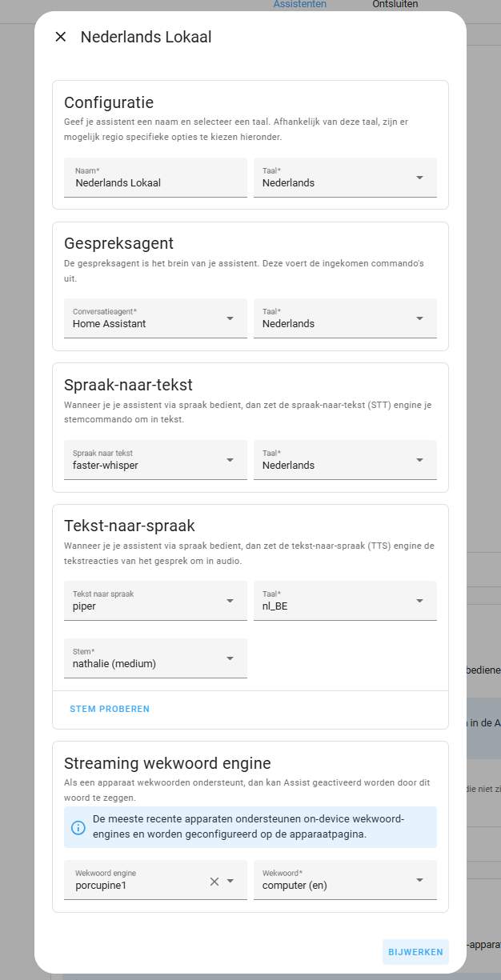Viewport: 501px width, 980px height.
Task: Click the faster-whisper dropdown arrow
Action: click(230, 460)
